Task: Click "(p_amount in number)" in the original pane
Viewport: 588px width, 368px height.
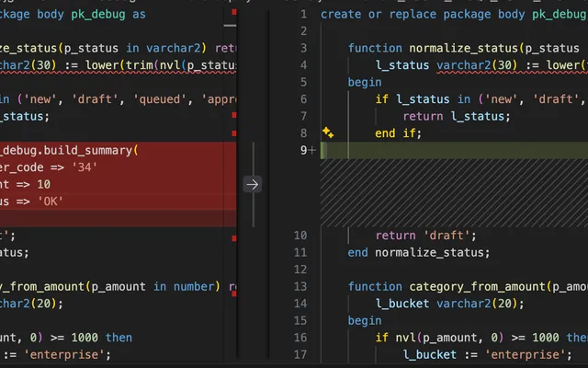Action: pyautogui.click(x=153, y=286)
